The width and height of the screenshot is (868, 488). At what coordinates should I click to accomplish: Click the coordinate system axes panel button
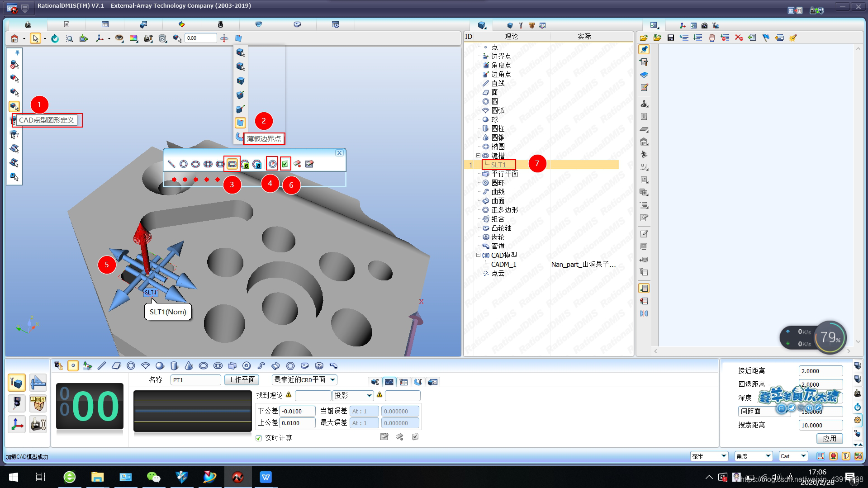click(17, 424)
